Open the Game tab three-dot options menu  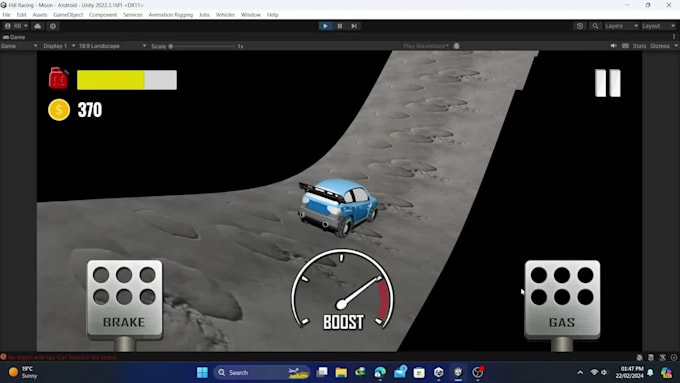(x=674, y=37)
